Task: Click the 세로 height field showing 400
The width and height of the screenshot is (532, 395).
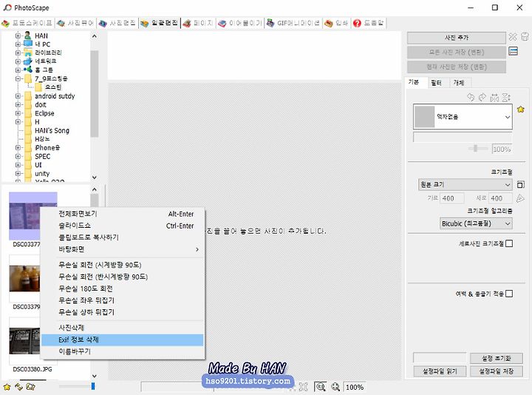Action: [x=500, y=198]
